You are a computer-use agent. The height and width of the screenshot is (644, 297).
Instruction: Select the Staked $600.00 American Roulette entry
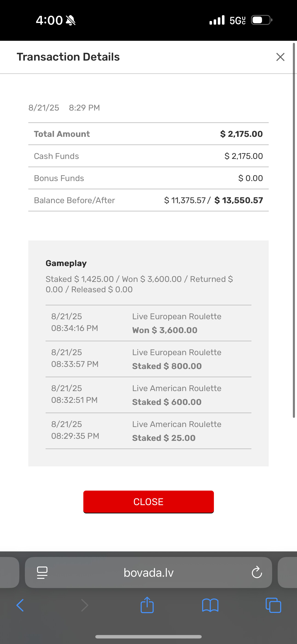(x=148, y=395)
